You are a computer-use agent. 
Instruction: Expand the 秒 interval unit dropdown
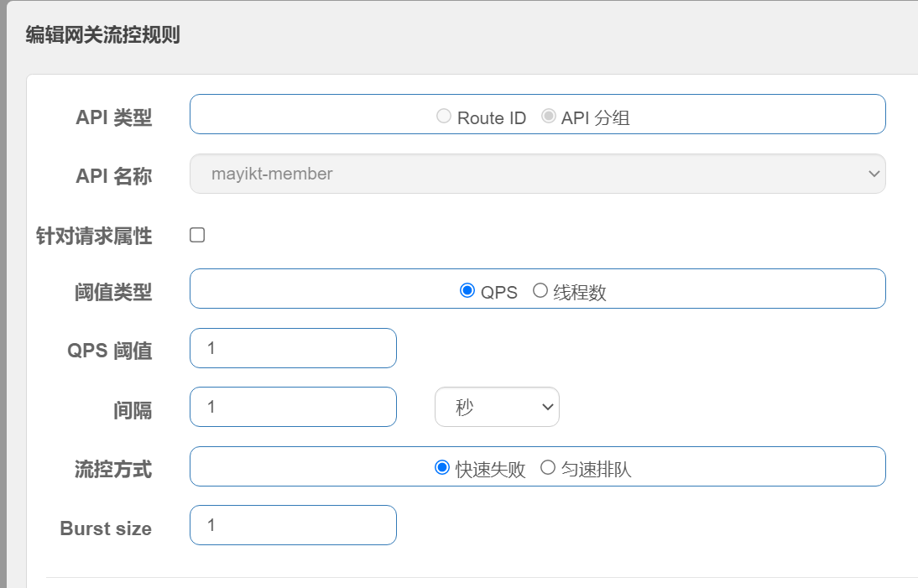[497, 407]
